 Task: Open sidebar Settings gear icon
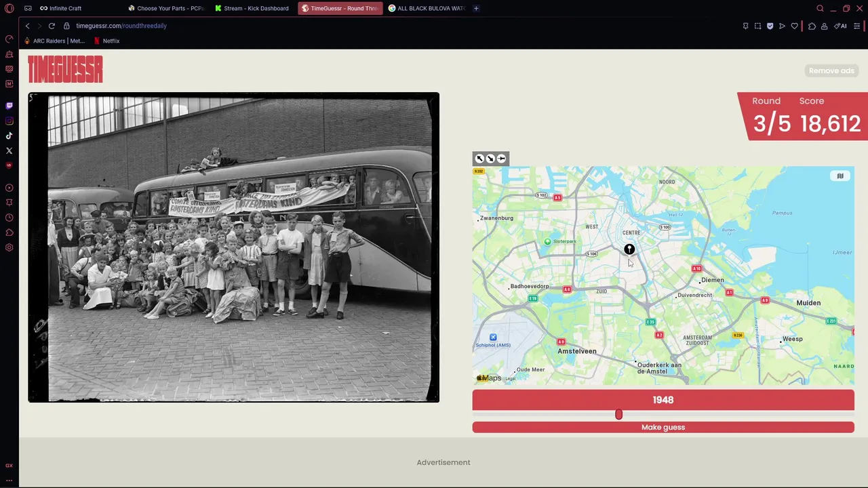(9, 247)
